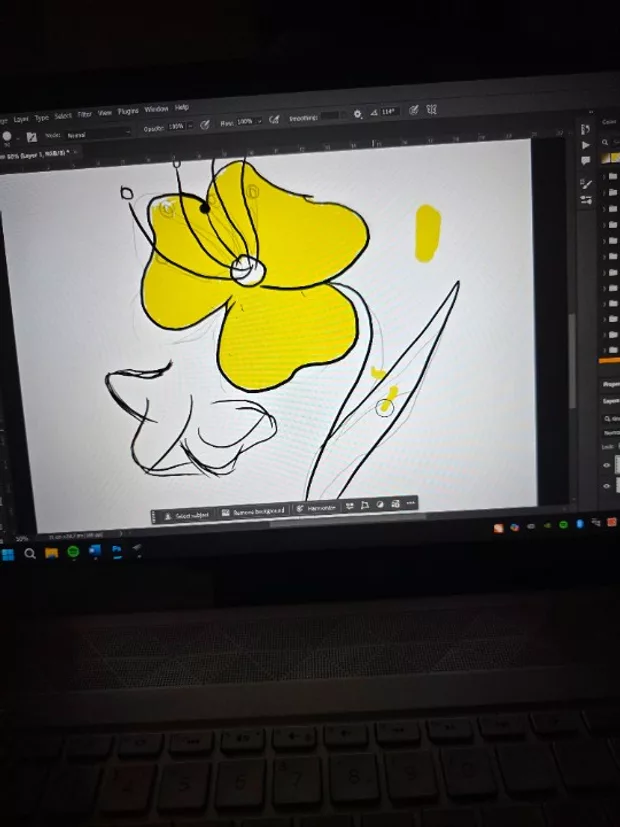Image resolution: width=620 pixels, height=827 pixels.
Task: Click the green Spotify tray icon
Action: pos(563,525)
